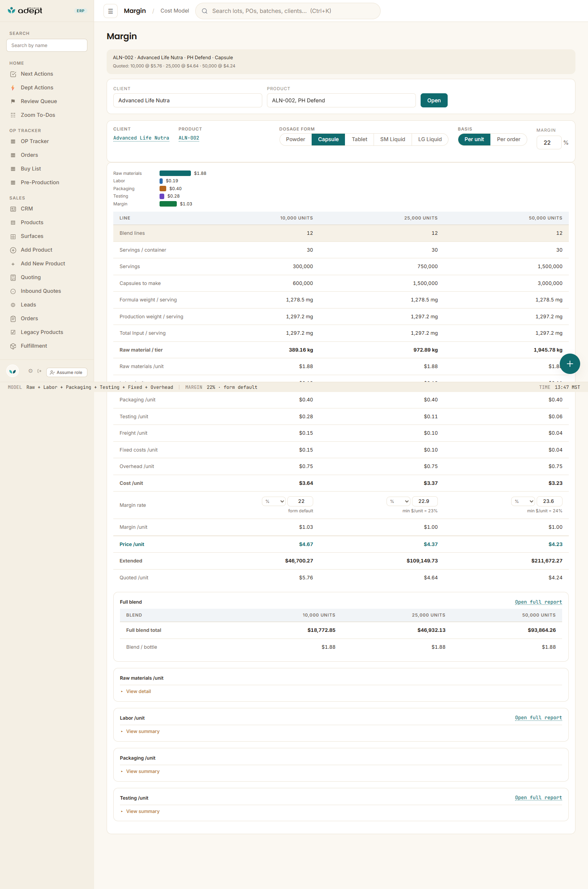Sign out using the logout arrow icon

[39, 371]
